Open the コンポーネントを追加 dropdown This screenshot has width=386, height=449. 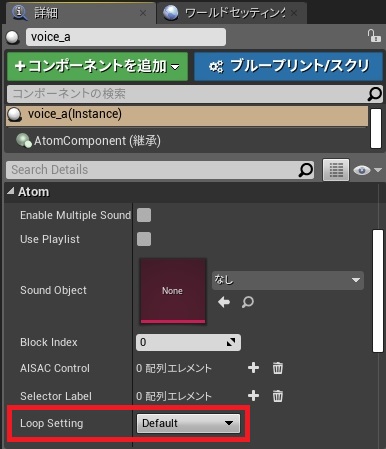(97, 66)
